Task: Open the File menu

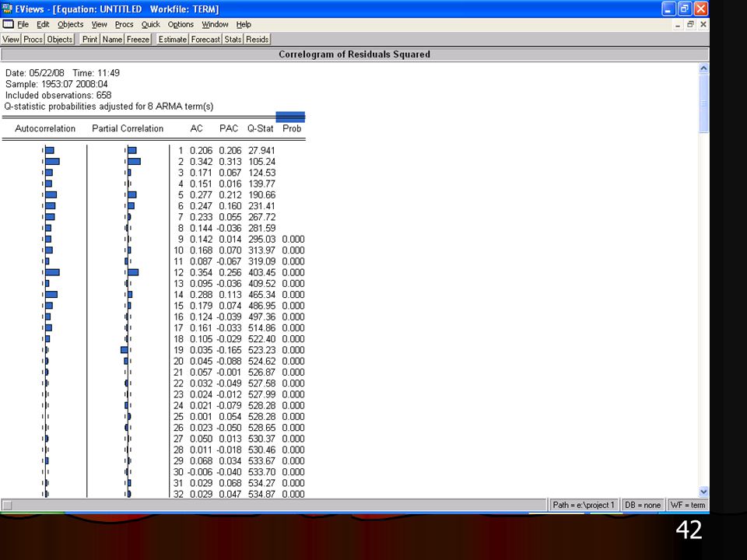Action: pos(23,24)
